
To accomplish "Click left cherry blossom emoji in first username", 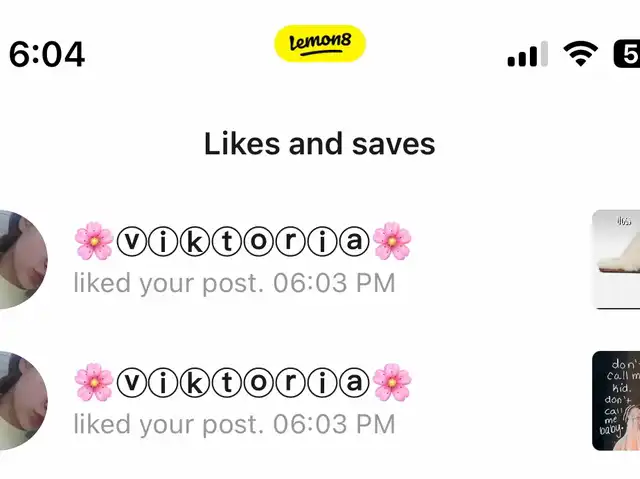I will pyautogui.click(x=94, y=241).
